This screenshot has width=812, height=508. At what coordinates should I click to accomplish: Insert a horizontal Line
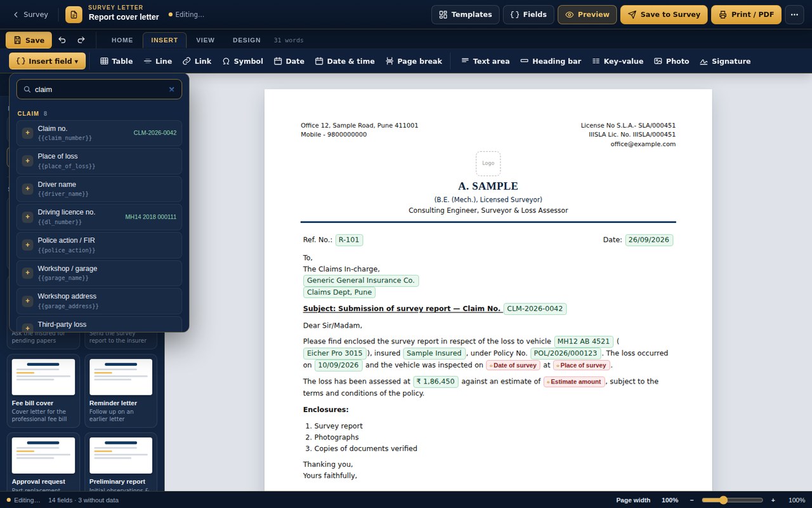158,61
